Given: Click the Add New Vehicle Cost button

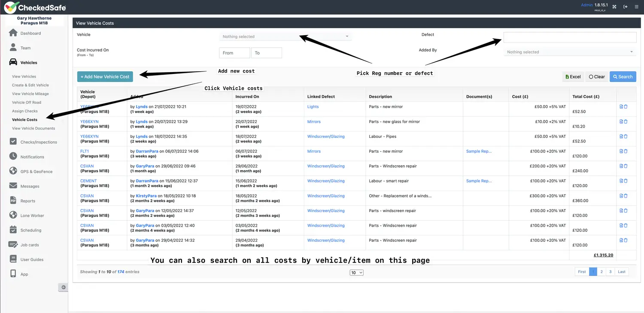Looking at the screenshot, I should 105,76.
